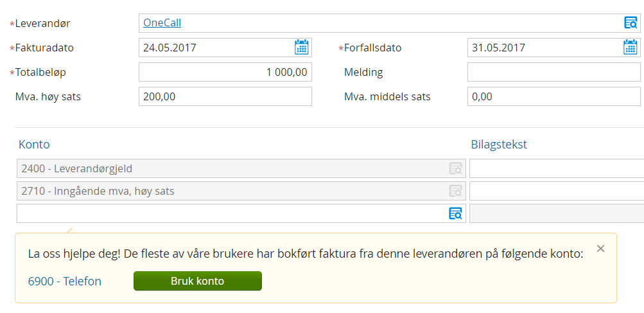644x313 pixels.
Task: Click Bilagstekst field for 2710 Inngående mva row
Action: click(556, 191)
